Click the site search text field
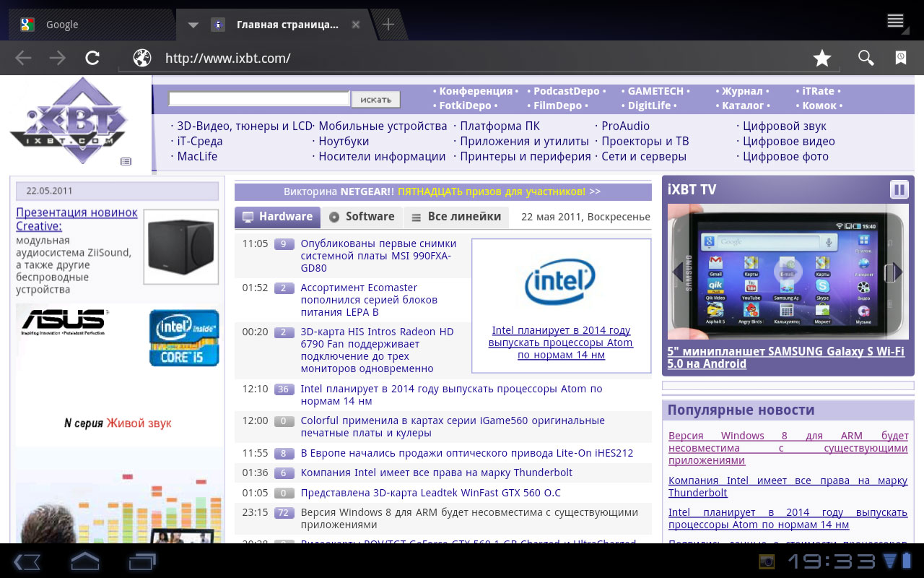The height and width of the screenshot is (578, 924). pyautogui.click(x=258, y=99)
